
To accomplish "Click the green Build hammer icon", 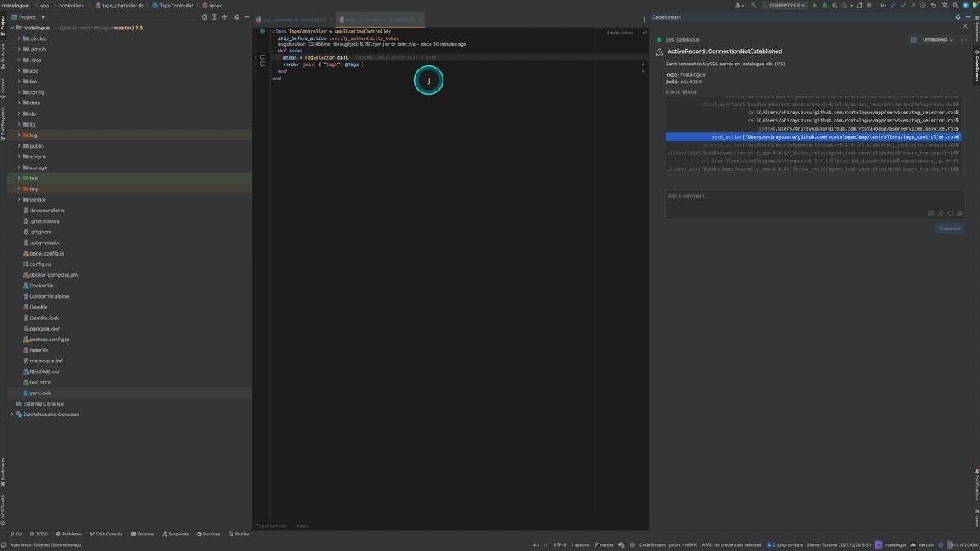I will point(754,6).
